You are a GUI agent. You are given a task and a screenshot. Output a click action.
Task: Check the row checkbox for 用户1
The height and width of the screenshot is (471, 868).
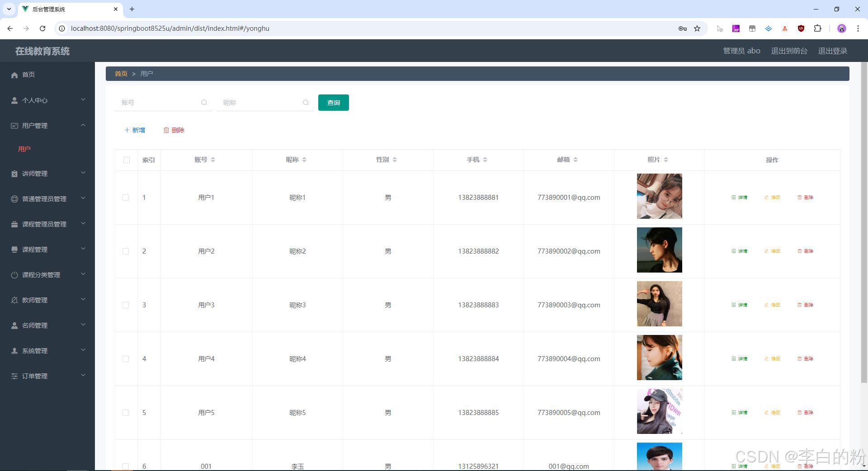126,198
